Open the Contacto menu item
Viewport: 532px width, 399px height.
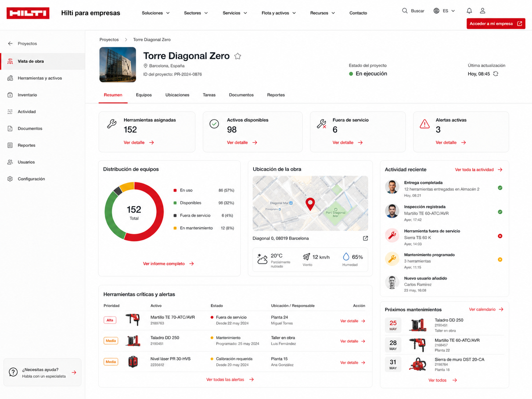coord(358,13)
